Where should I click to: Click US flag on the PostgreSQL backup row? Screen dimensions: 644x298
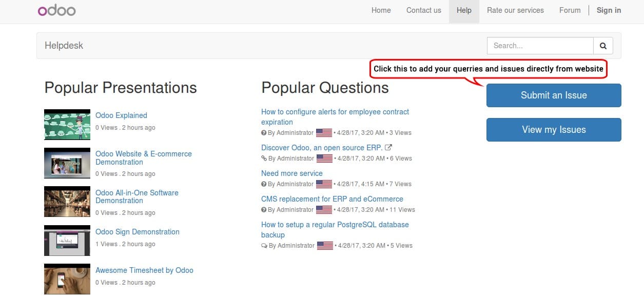click(325, 246)
